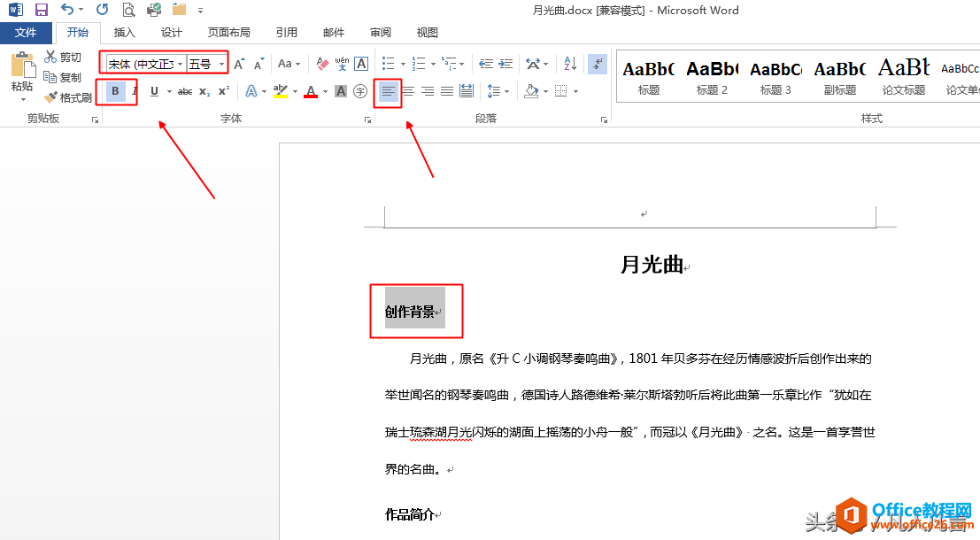
Task: Clear all formatting with eraser icon
Action: [x=322, y=64]
